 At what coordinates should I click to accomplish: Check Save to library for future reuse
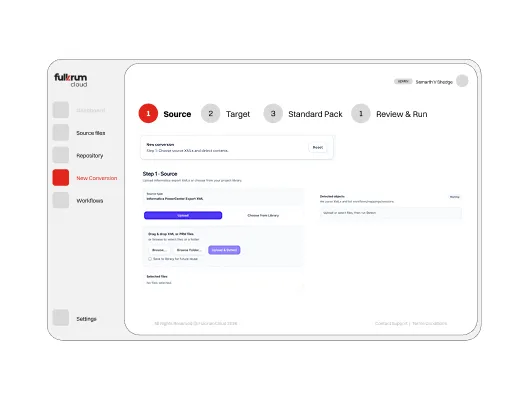[x=150, y=259]
